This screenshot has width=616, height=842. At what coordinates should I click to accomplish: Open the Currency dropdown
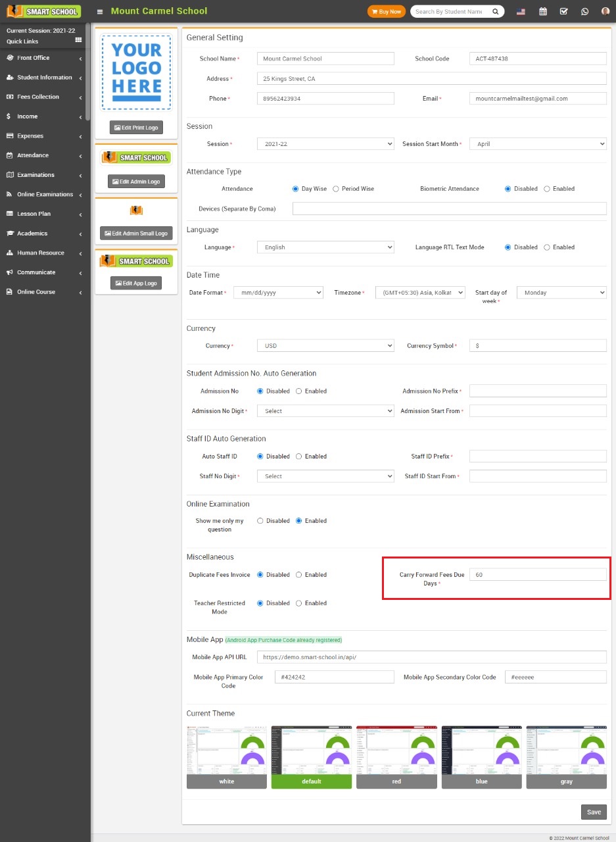325,346
